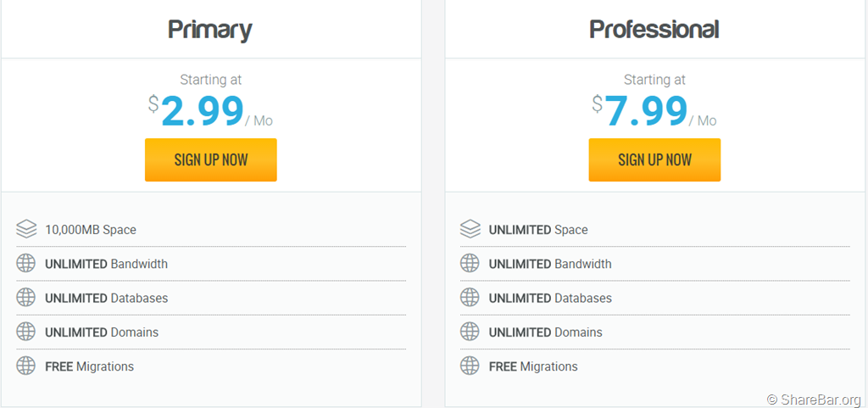The width and height of the screenshot is (868, 408).
Task: Click the layers icon beside 10,000MB Space
Action: (26, 229)
